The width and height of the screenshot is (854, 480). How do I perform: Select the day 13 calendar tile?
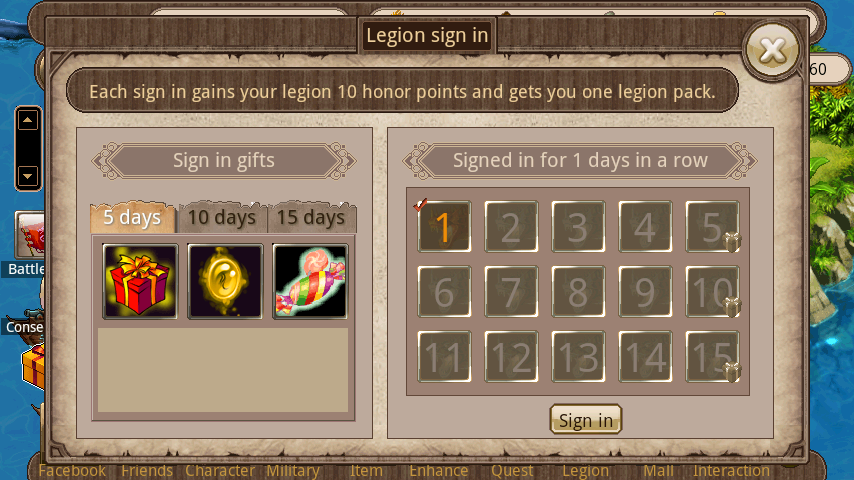[x=578, y=356]
